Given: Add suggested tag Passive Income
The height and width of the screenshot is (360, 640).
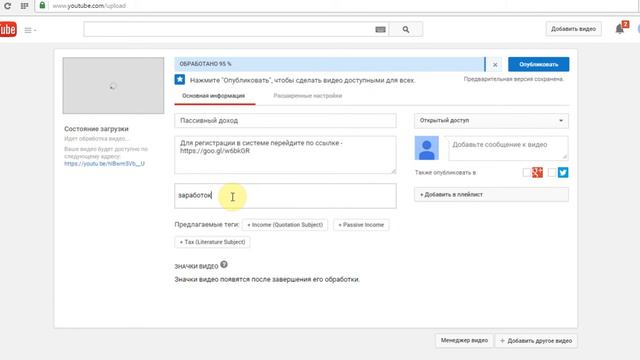Looking at the screenshot, I should (361, 225).
